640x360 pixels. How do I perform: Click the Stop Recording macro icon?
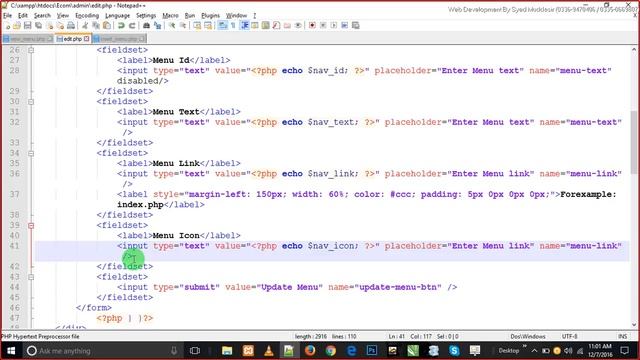click(x=323, y=25)
